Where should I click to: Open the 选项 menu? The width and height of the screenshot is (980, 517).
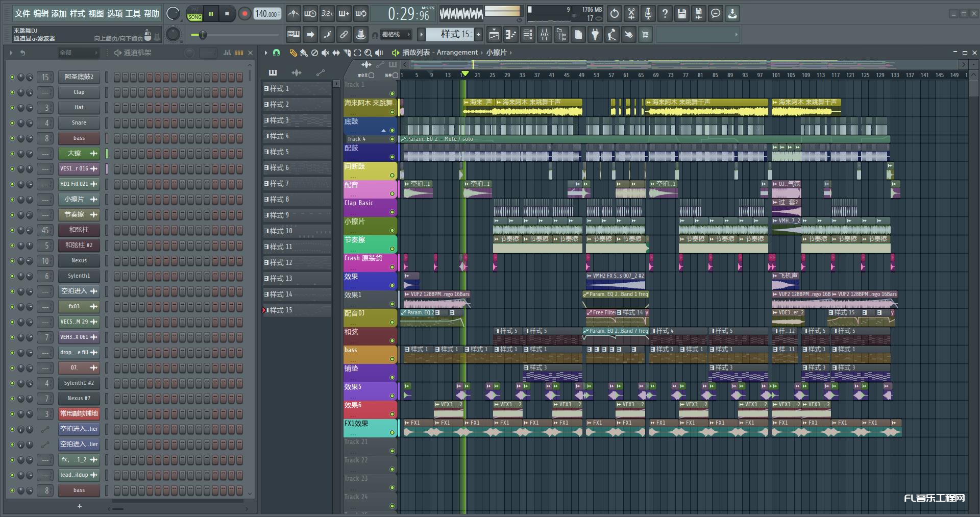click(x=115, y=14)
